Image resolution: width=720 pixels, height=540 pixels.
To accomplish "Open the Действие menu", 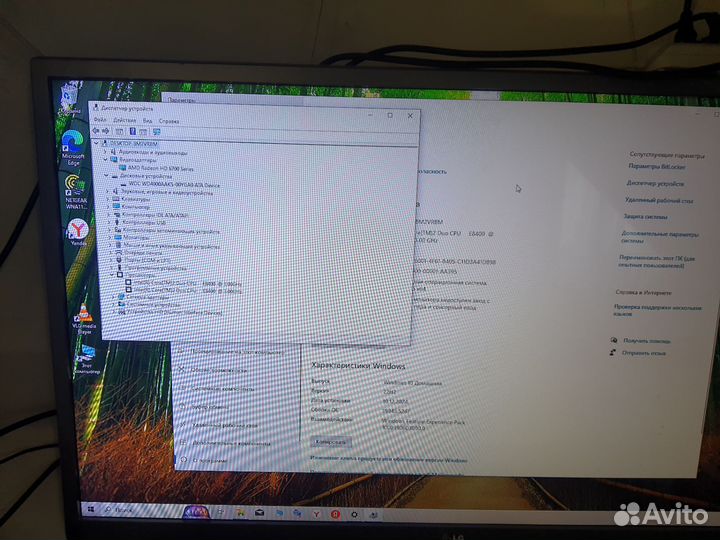I will point(123,120).
